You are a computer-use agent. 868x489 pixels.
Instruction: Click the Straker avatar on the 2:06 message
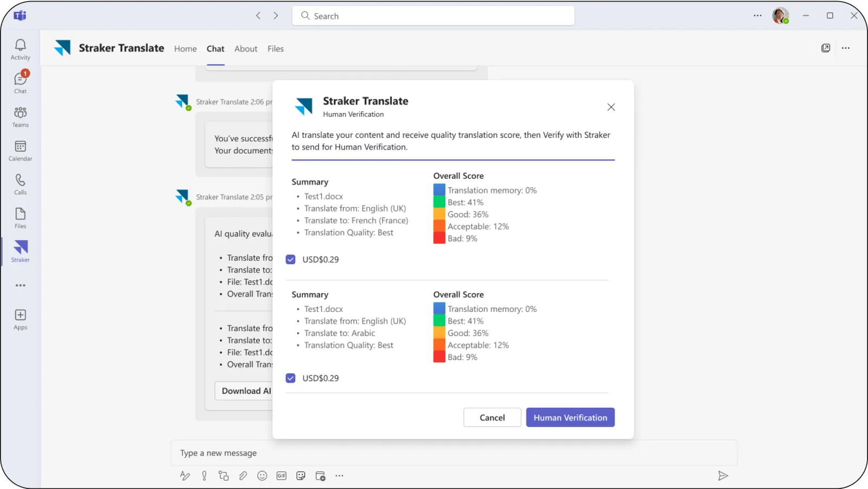183,102
